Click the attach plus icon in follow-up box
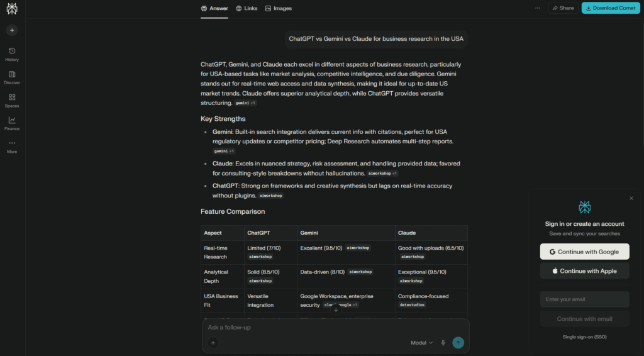Viewport: 644px width, 356px height. pyautogui.click(x=213, y=343)
